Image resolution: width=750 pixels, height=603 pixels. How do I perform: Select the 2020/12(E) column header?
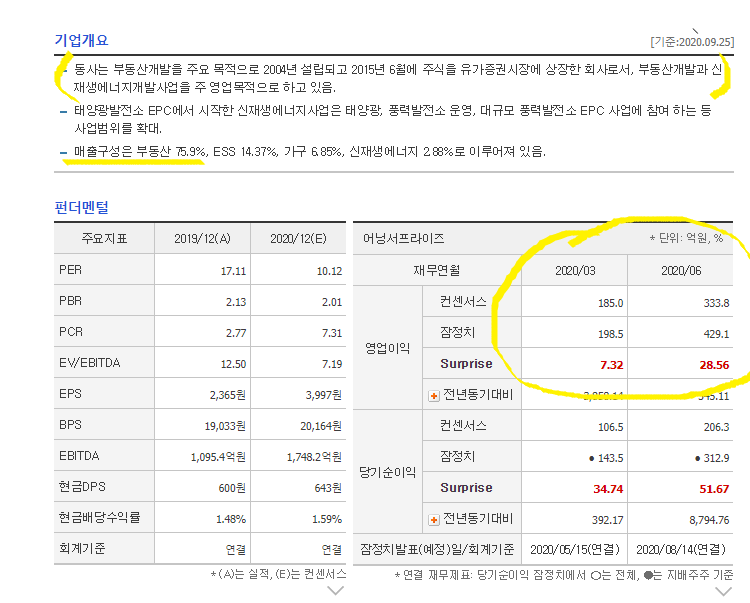pyautogui.click(x=297, y=239)
